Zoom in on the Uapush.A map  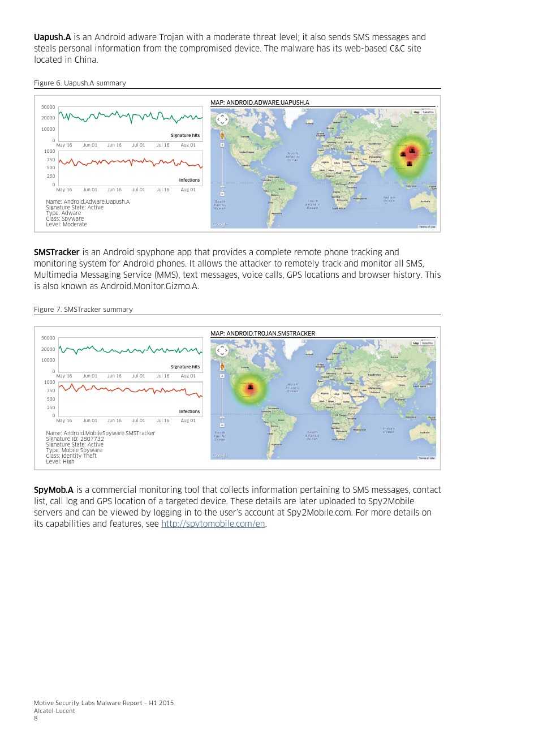tap(222, 145)
